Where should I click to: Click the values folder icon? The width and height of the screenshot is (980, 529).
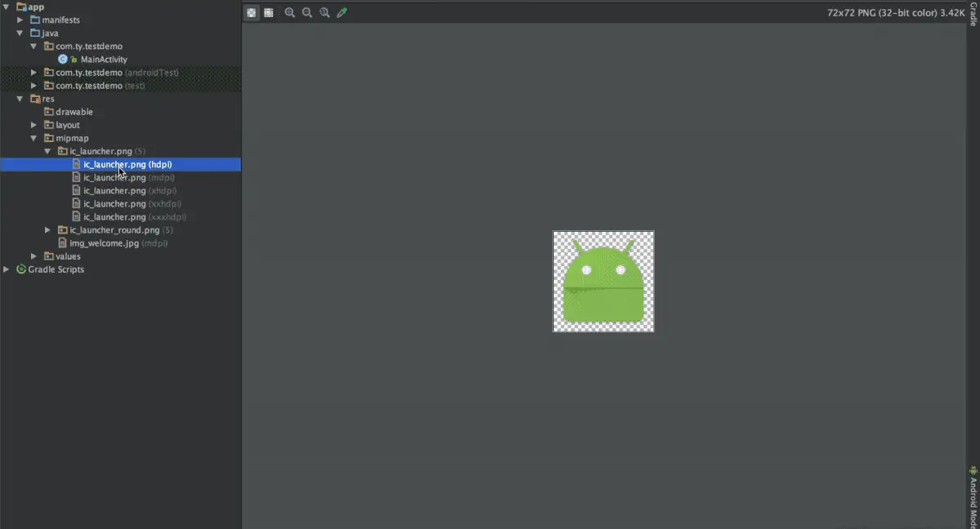(x=49, y=256)
